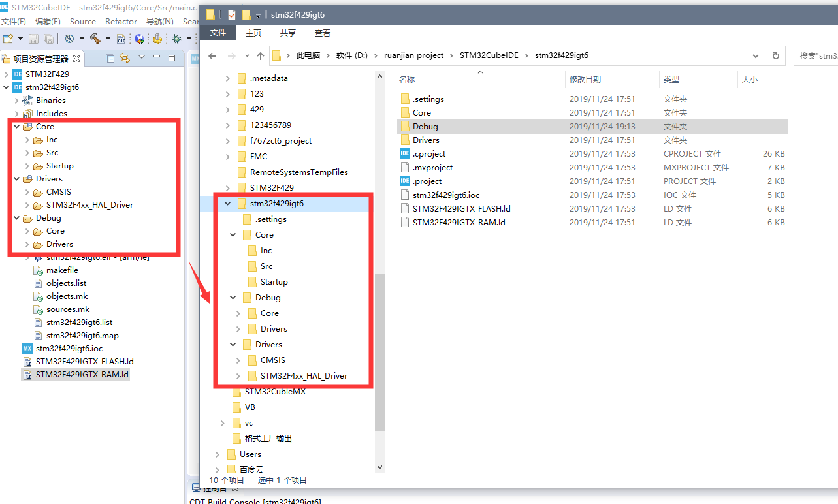Open the toolbar drop-down next to hammer icon

click(108, 39)
